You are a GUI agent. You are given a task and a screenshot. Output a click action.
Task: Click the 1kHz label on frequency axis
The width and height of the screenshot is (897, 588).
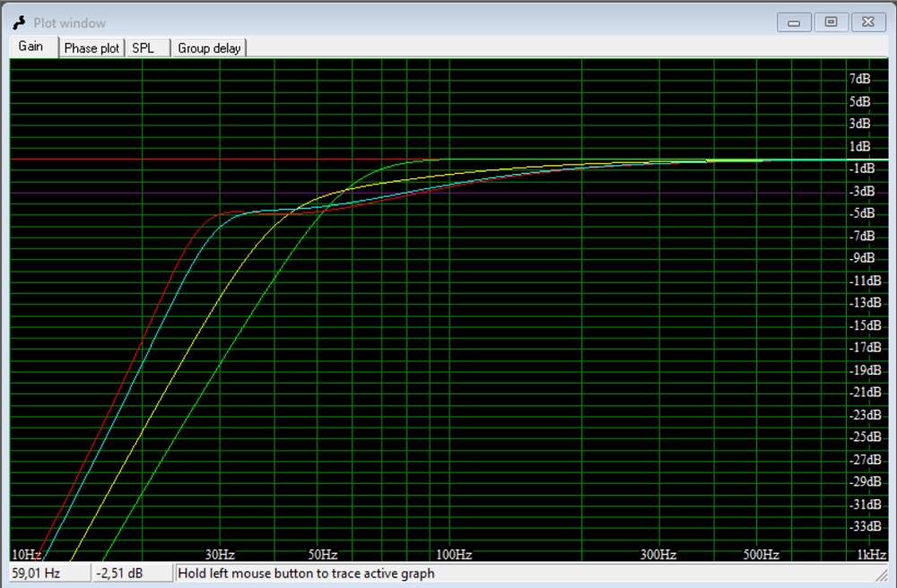(x=870, y=555)
